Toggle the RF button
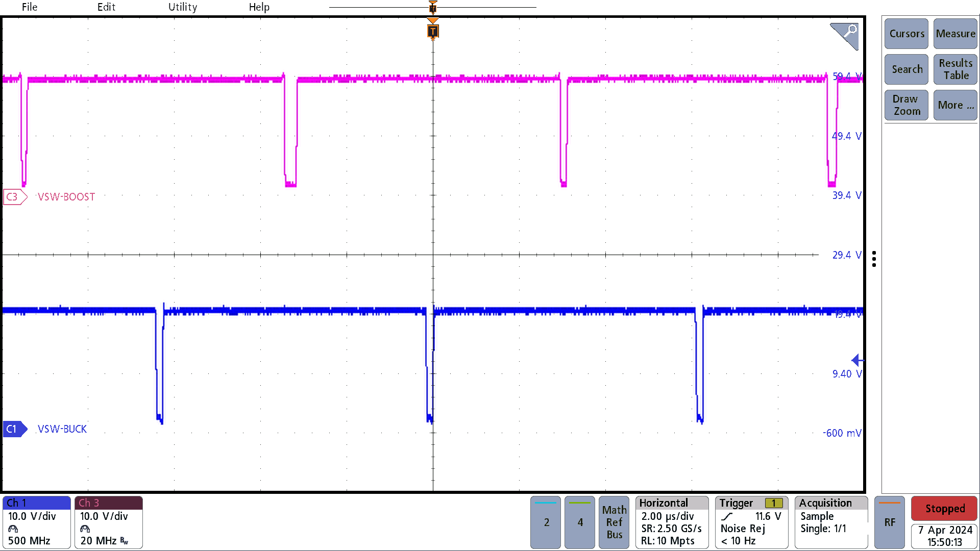980x551 pixels. point(890,522)
